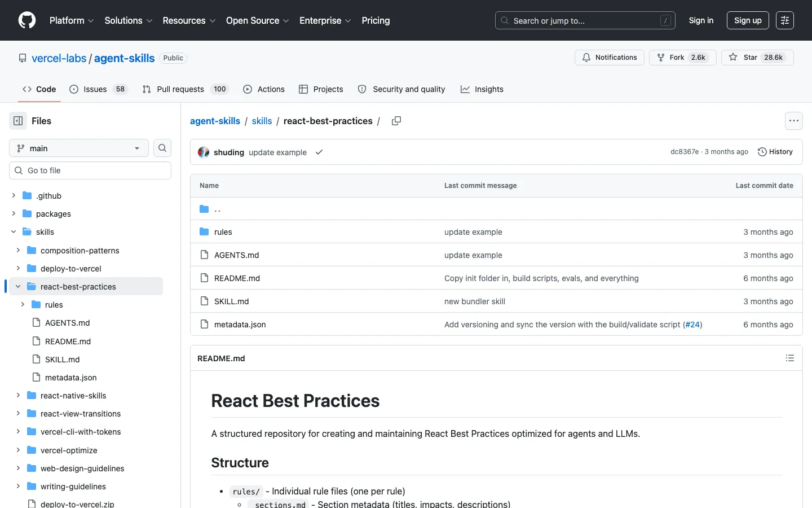Open the command palette icon in header
This screenshot has width=812, height=508.
click(x=785, y=20)
